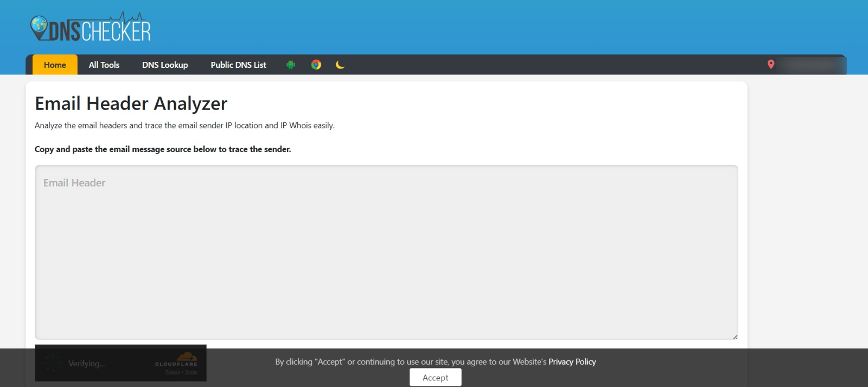Screen dimensions: 868x387
Task: Open the Privacy Policy link
Action: [572, 361]
